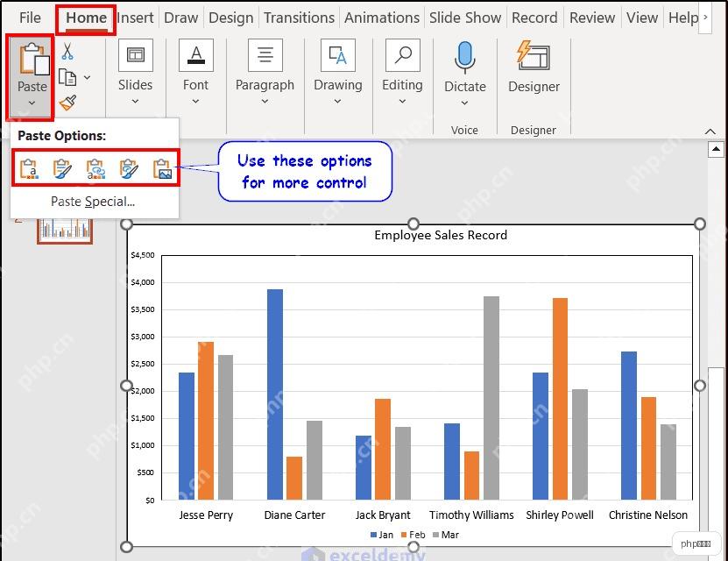Click the chart's right-middle resize handle
The width and height of the screenshot is (728, 561).
click(700, 386)
